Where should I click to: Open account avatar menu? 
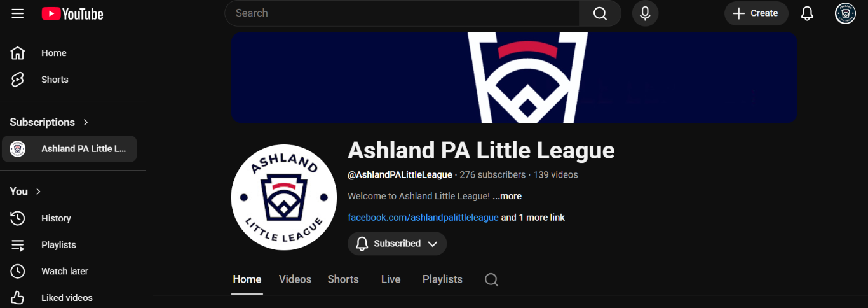pyautogui.click(x=845, y=13)
